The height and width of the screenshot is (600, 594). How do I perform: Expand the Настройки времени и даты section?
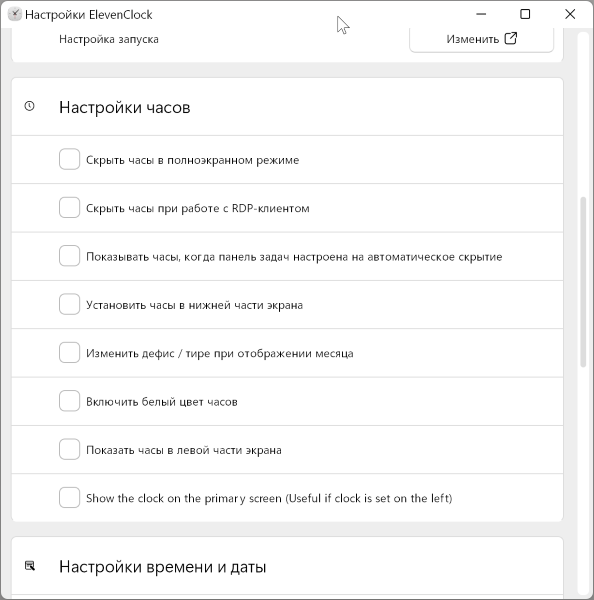click(x=287, y=566)
